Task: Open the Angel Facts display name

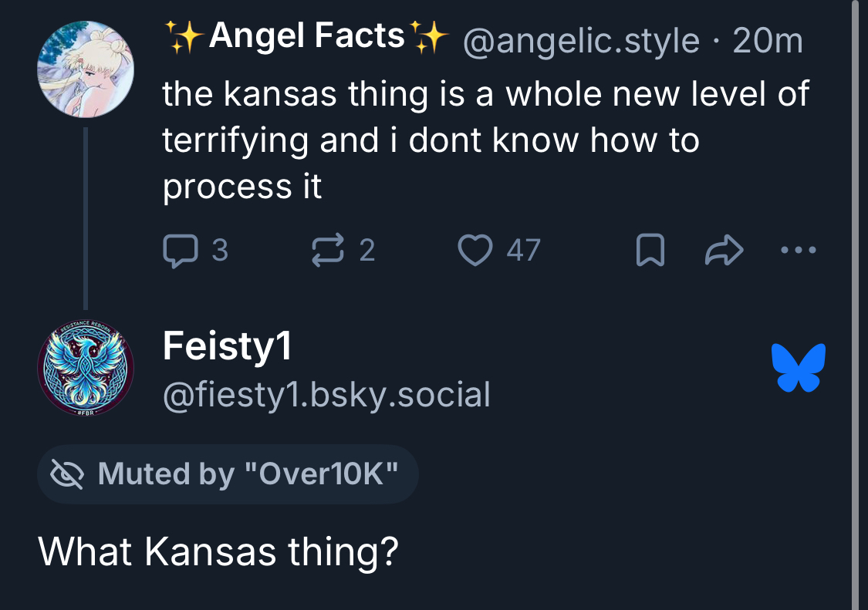Action: tap(306, 36)
